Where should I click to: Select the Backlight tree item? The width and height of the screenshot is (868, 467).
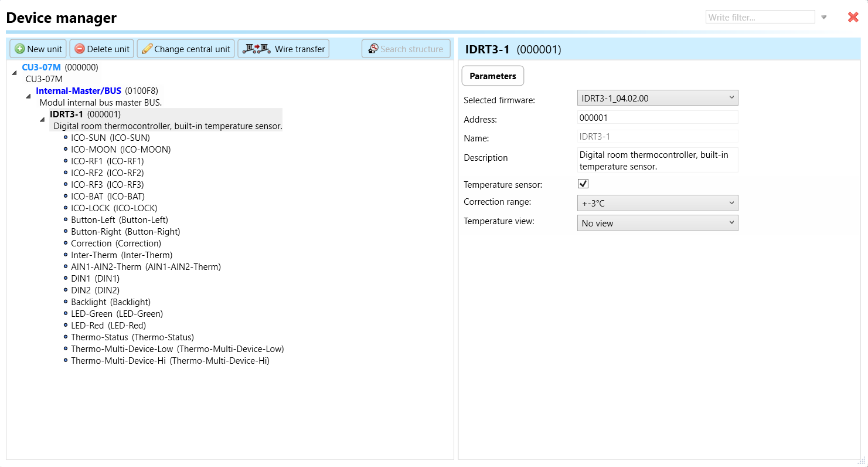point(110,302)
